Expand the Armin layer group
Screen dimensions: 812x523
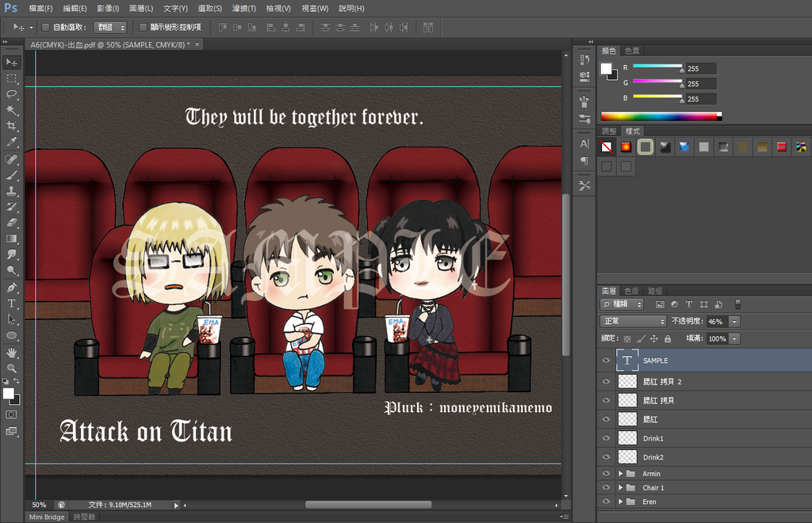pyautogui.click(x=620, y=473)
